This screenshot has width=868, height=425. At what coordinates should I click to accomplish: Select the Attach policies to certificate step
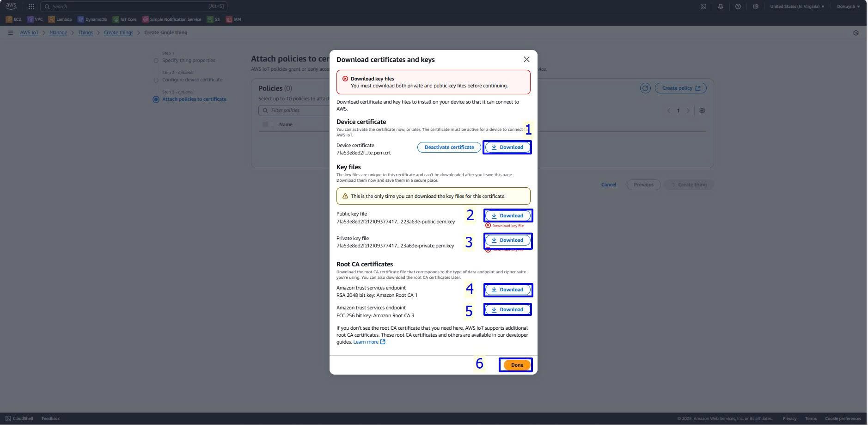(194, 99)
